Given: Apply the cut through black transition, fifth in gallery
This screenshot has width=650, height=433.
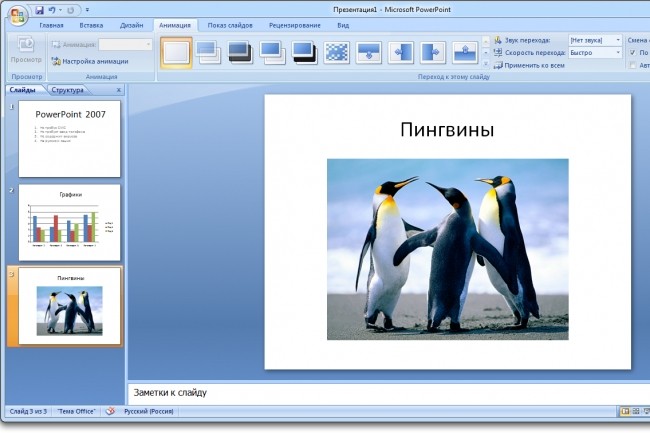Looking at the screenshot, I should [x=304, y=53].
